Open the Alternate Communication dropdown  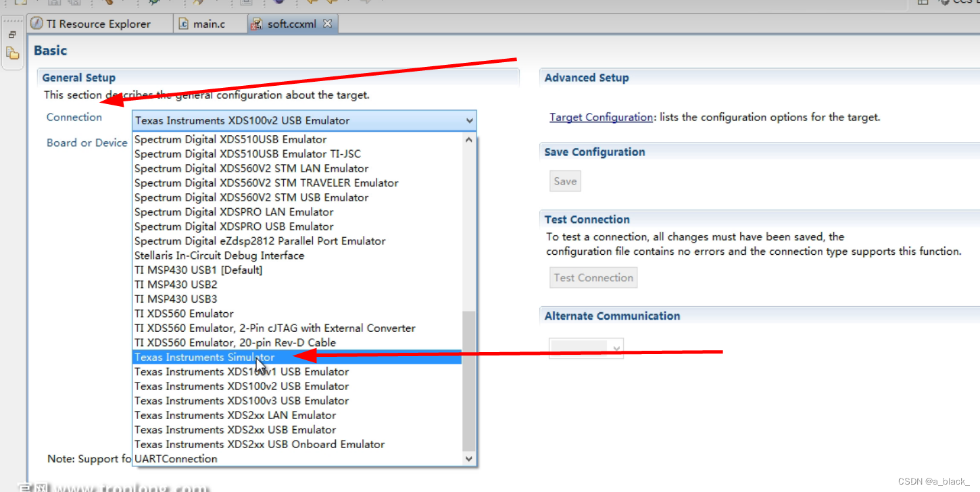point(586,348)
